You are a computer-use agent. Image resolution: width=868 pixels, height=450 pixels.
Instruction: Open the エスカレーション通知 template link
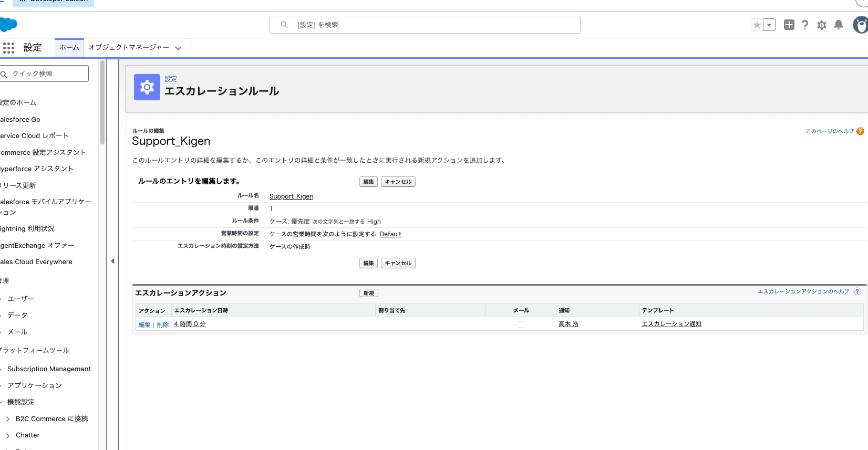[671, 325]
